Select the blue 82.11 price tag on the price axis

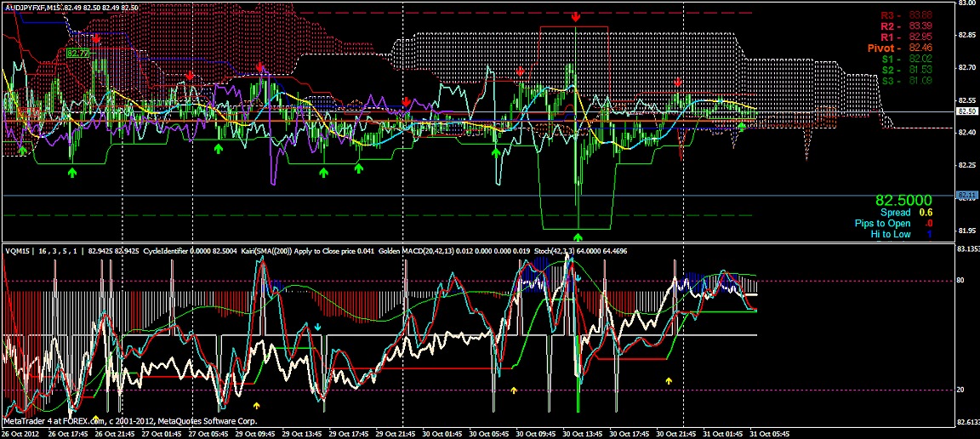point(967,195)
